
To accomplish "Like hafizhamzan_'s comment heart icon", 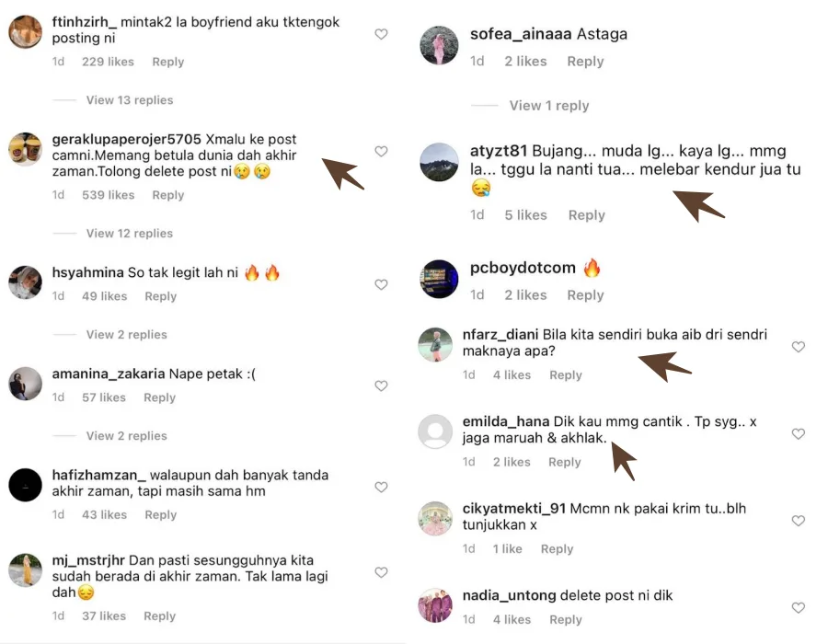I will (381, 487).
